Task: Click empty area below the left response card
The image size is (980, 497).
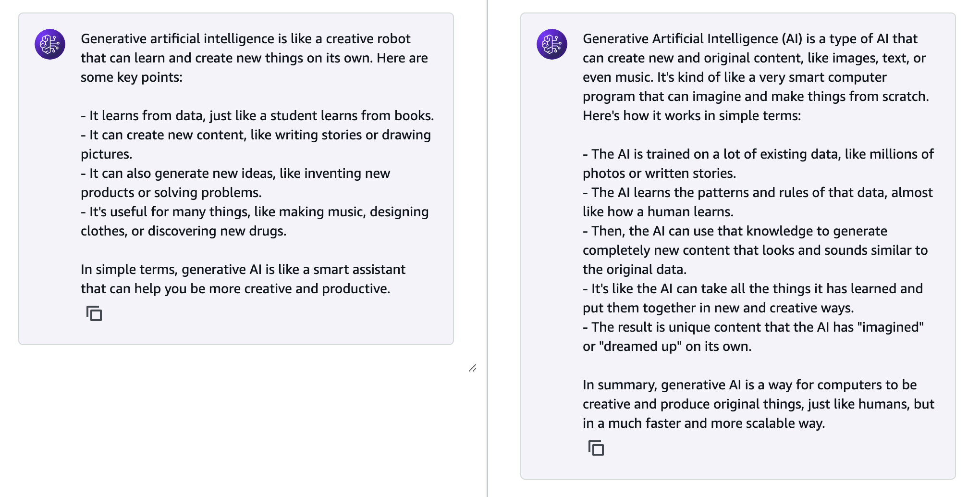Action: coord(235,418)
